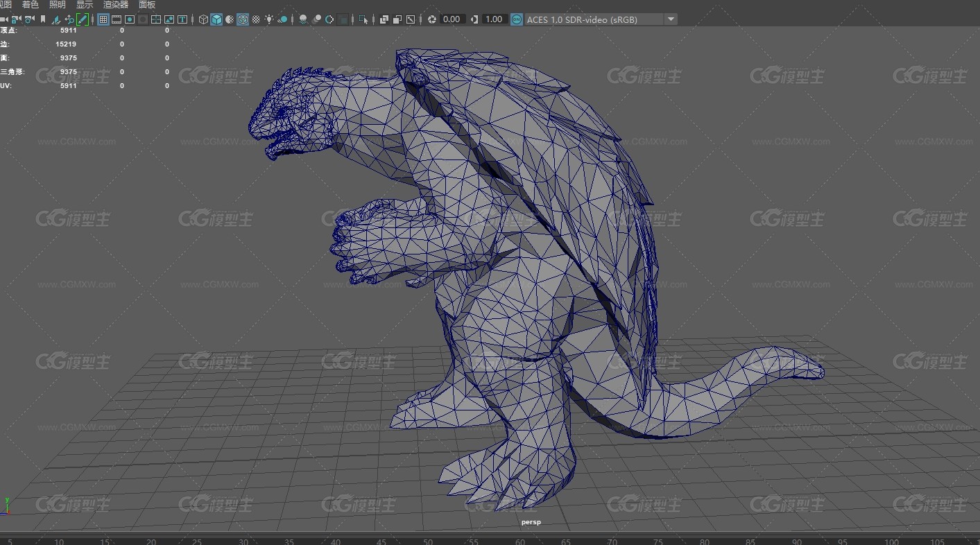Open camera attributes icon
Screen dimensions: 980x545
click(x=29, y=19)
